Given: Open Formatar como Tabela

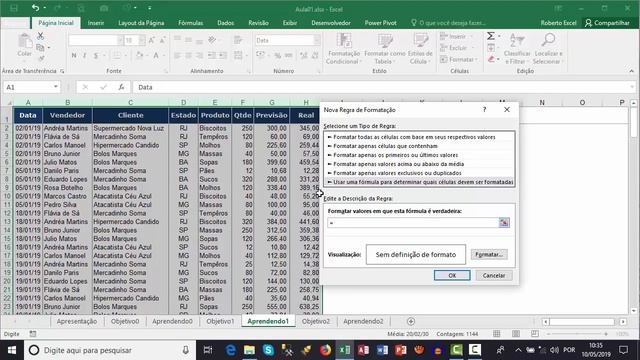Looking at the screenshot, I should coord(384,48).
